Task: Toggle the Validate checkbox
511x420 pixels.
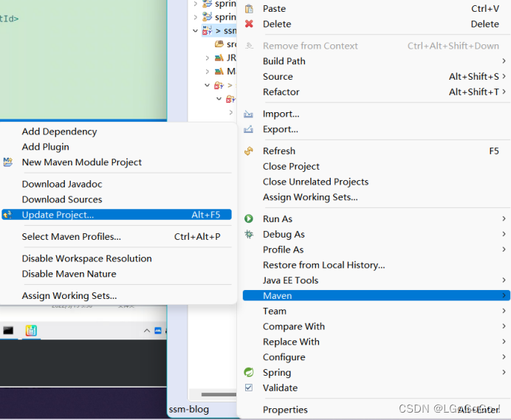Action: coord(249,388)
